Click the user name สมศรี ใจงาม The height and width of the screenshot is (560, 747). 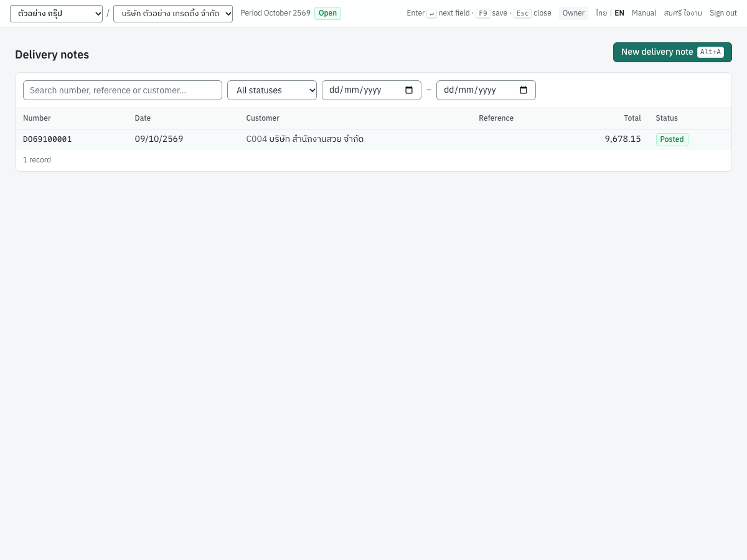coord(683,13)
